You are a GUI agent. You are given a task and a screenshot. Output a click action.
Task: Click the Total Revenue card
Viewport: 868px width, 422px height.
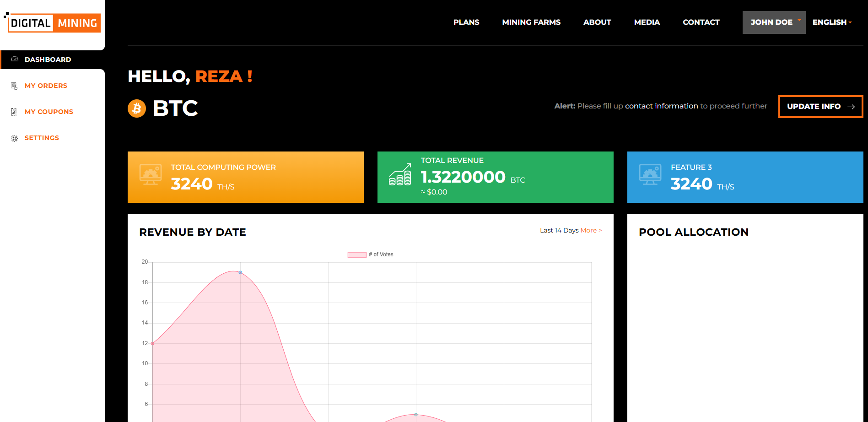point(496,177)
